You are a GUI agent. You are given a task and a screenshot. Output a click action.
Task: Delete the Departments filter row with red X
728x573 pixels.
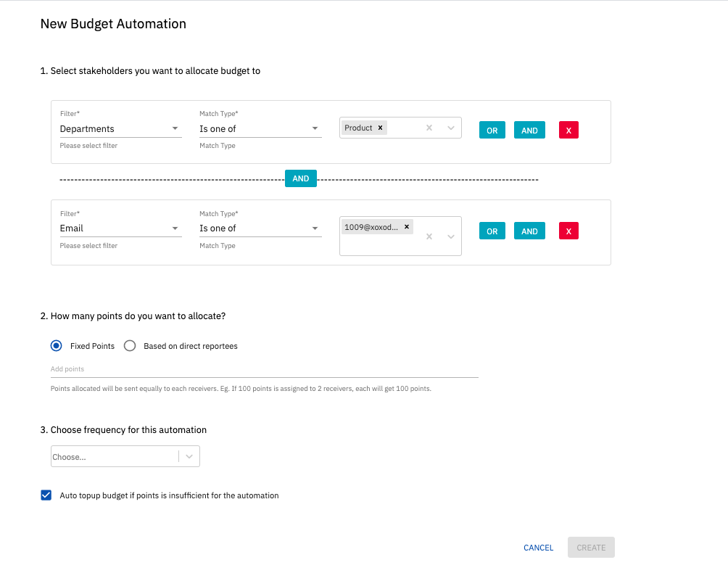(x=568, y=130)
